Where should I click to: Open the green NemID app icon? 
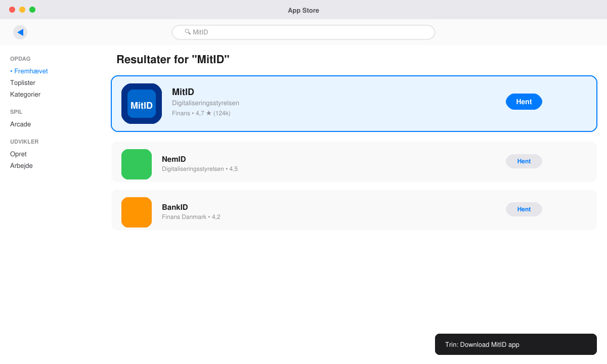[137, 164]
